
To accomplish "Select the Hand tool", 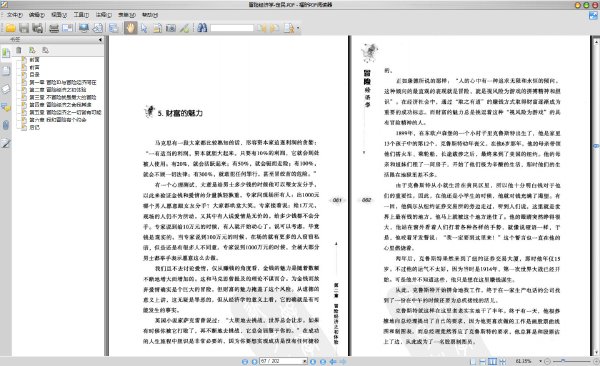I will tap(130, 28).
